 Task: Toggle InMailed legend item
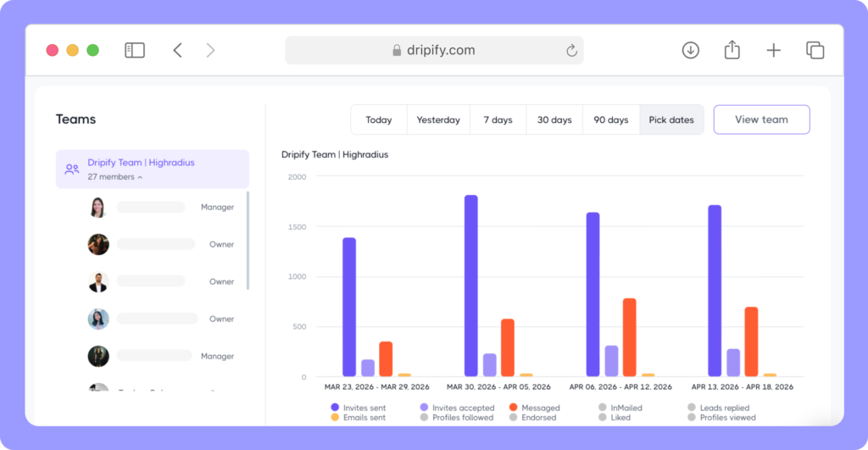click(x=620, y=408)
